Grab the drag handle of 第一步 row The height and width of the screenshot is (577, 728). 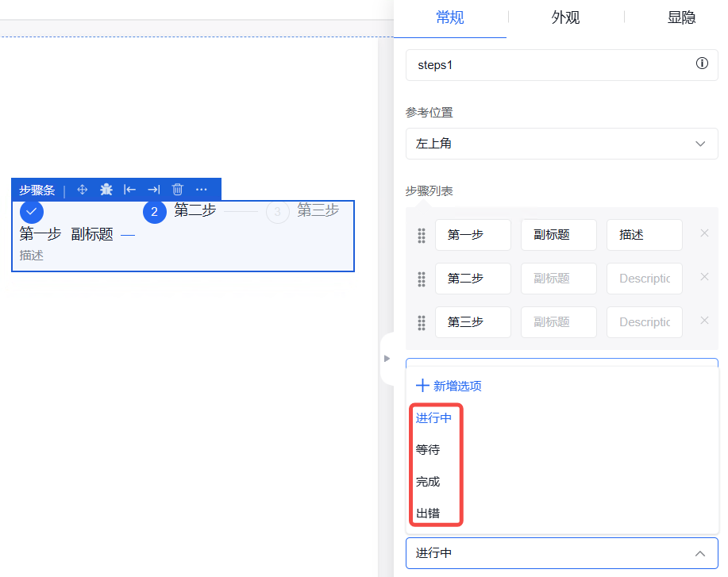pos(422,235)
